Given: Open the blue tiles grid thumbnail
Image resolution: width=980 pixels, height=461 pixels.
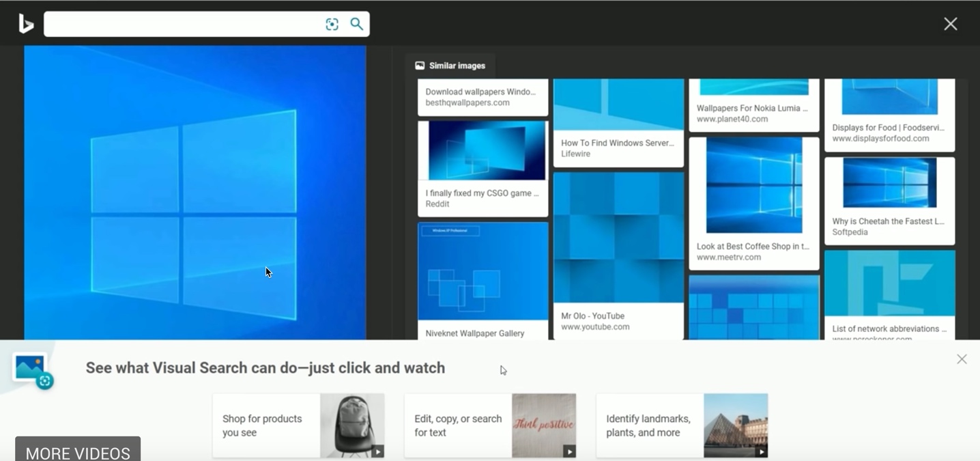Looking at the screenshot, I should pos(754,308).
